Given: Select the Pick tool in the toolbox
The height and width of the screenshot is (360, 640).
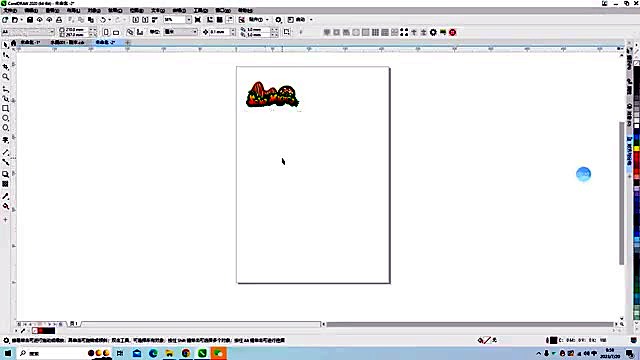Looking at the screenshot, I should coord(5,45).
